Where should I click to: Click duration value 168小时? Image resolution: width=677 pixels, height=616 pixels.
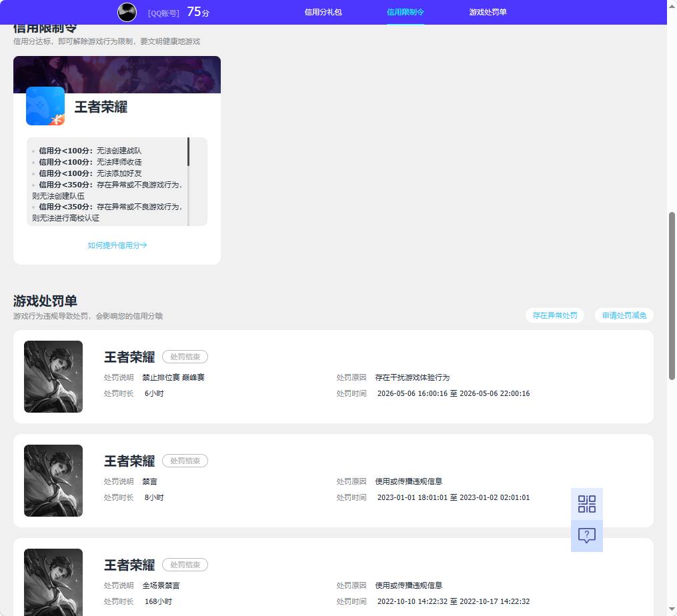(x=158, y=601)
